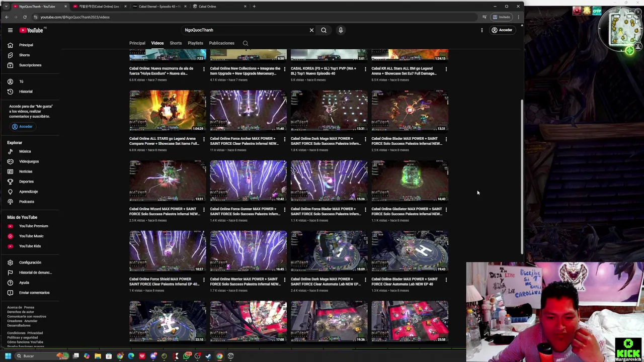Open Historial de denuncias
Screen dimensions: 644x362
(x=35, y=273)
